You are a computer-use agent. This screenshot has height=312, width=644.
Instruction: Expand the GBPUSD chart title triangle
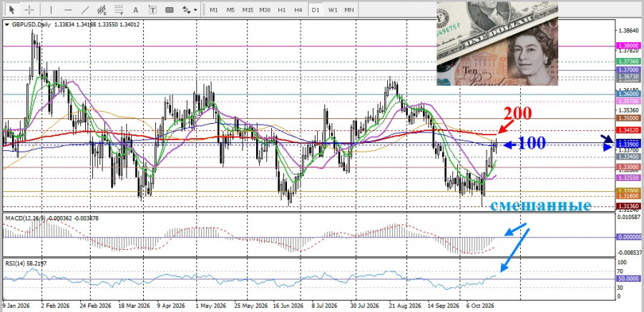click(x=6, y=24)
